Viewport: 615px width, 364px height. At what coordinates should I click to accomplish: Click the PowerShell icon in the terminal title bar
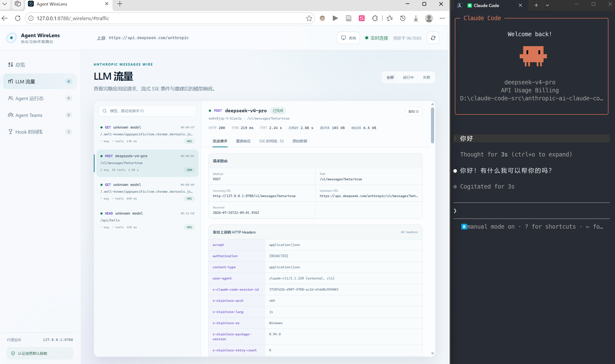(460, 5)
